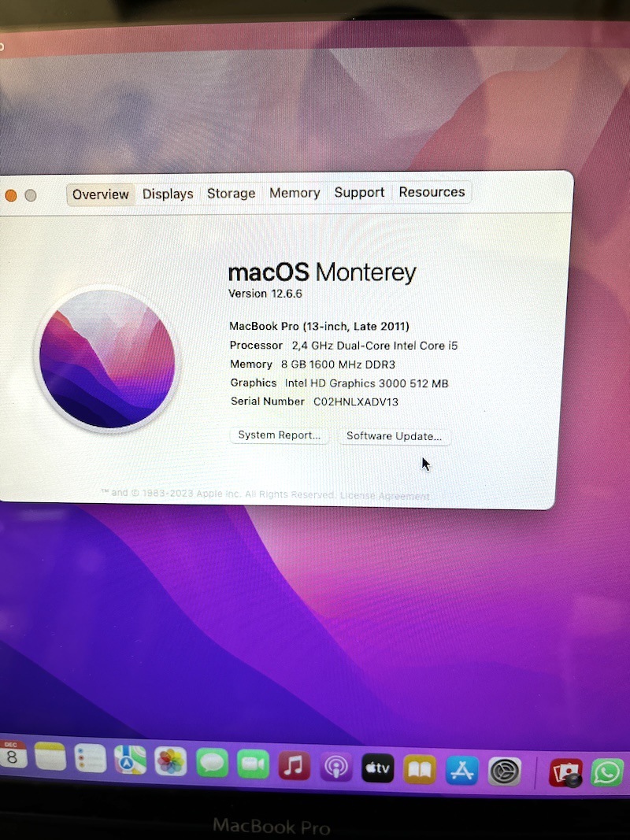Launch Podcasts from the dock
630x840 pixels.
click(x=335, y=767)
